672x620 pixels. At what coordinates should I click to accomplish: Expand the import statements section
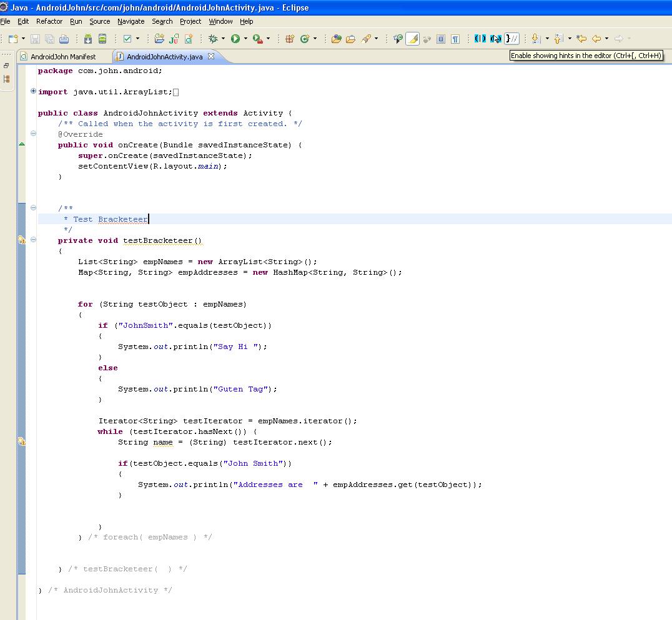pyautogui.click(x=32, y=92)
